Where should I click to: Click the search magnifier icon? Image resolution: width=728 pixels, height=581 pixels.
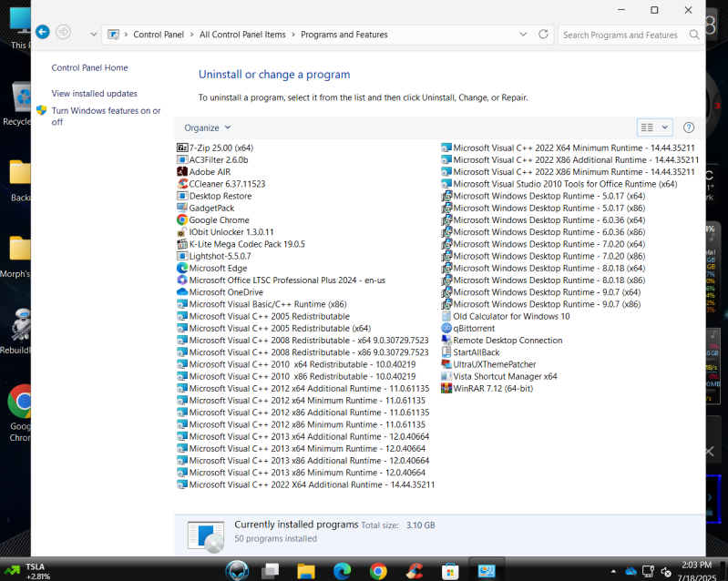[694, 35]
